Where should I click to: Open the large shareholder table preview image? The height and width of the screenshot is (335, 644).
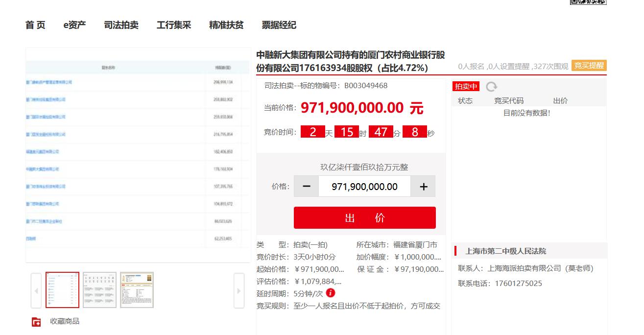coord(138,155)
